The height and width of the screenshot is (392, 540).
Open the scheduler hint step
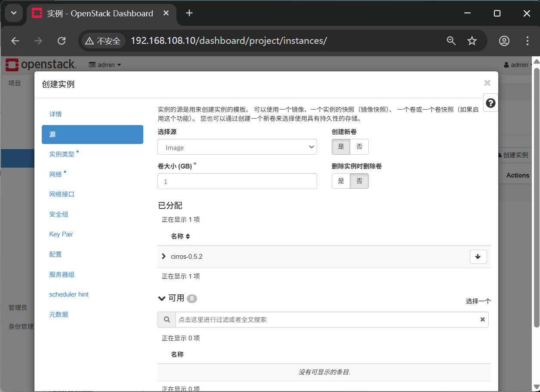pos(69,294)
